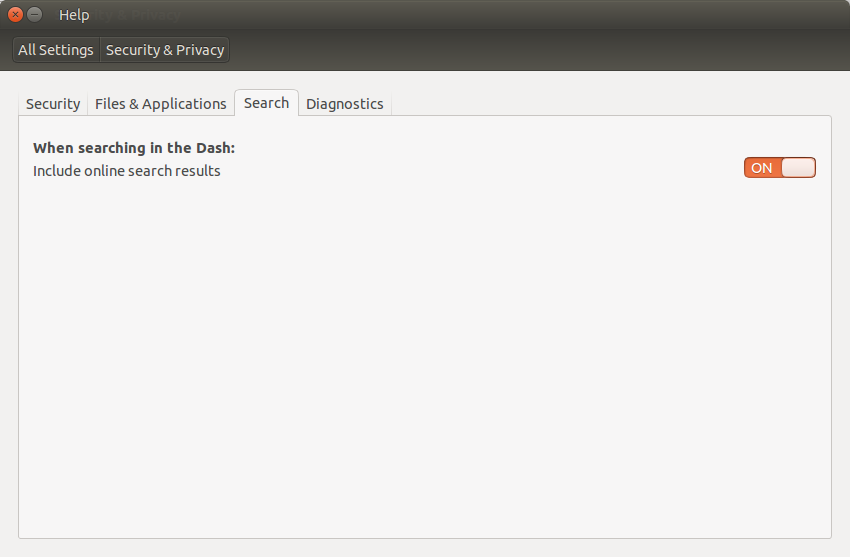Disable online search results switch
The height and width of the screenshot is (557, 850).
[780, 168]
